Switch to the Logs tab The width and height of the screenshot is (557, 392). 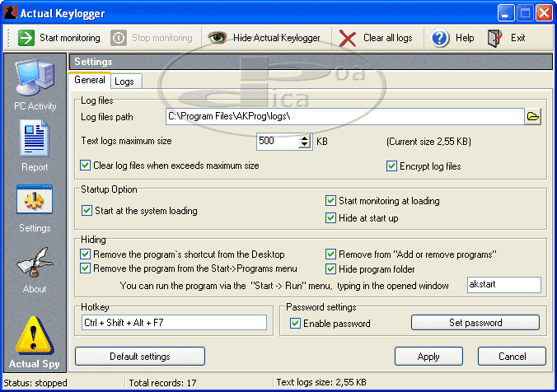(x=124, y=82)
